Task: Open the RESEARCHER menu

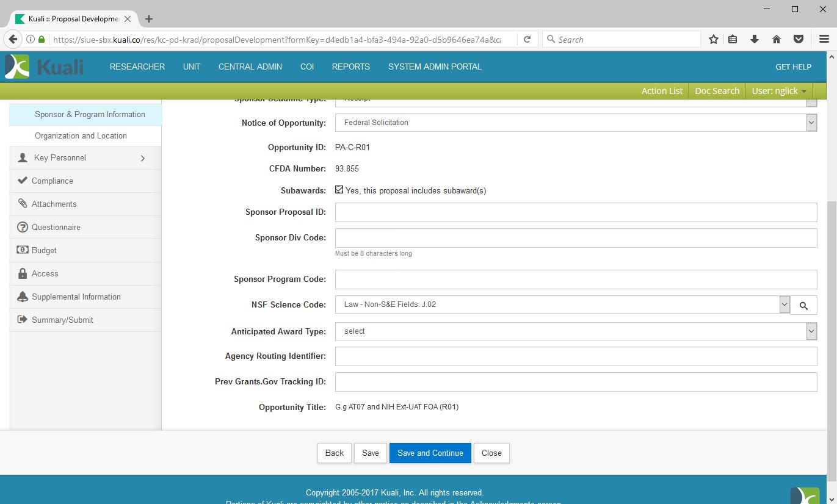Action: (x=137, y=67)
